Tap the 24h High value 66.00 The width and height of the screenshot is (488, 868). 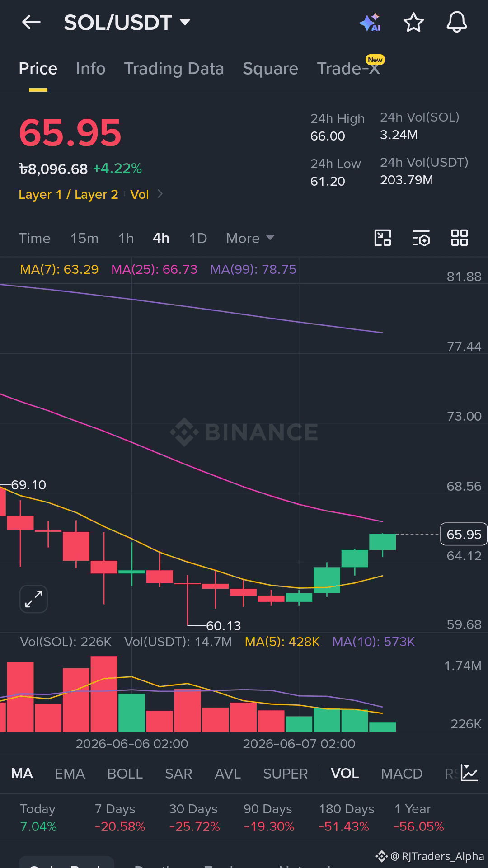pos(328,136)
